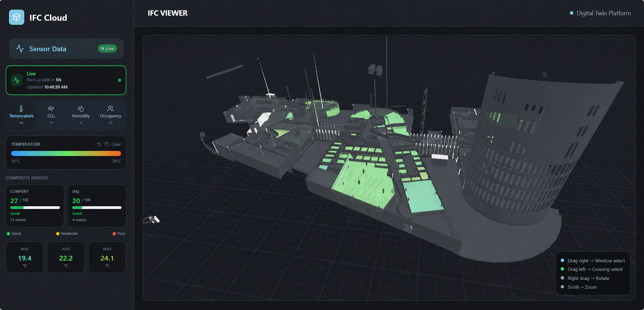This screenshot has height=310, width=644.
Task: Select the Humidity metric tab
Action: (81, 115)
